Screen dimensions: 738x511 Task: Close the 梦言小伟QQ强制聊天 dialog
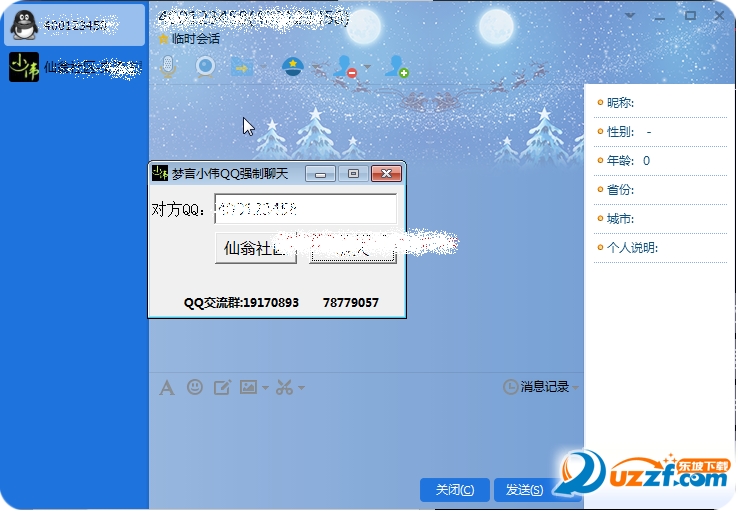(x=386, y=174)
